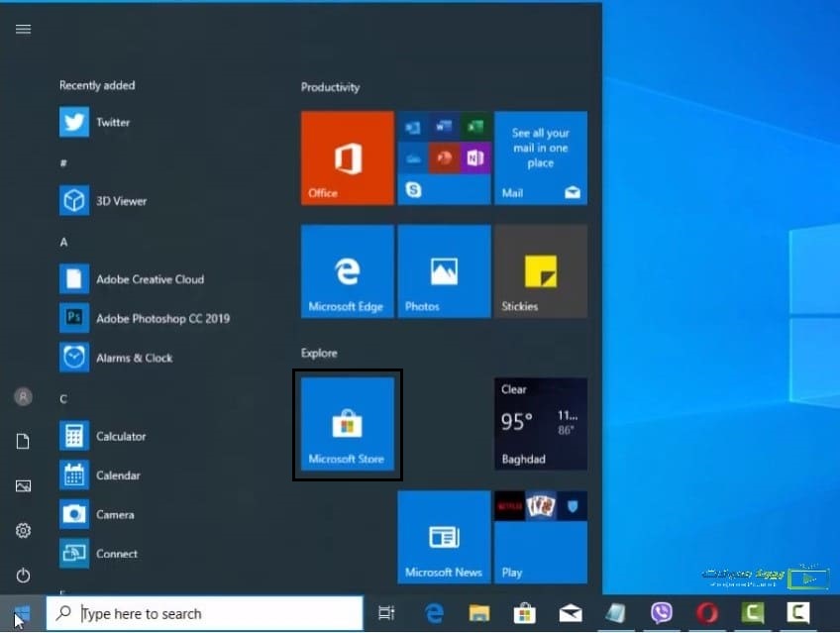Click the 'Type here to search' box
Viewport: 840px width, 633px height.
(x=205, y=613)
